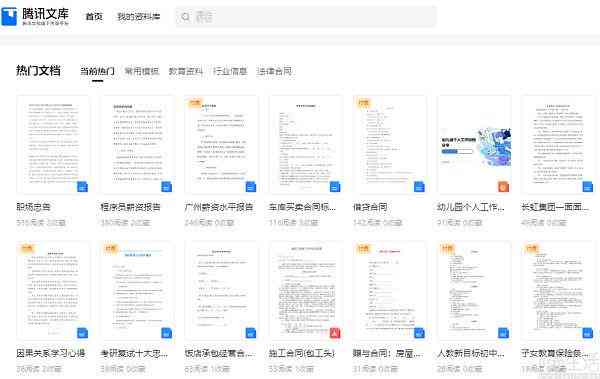This screenshot has height=379, width=600.
Task: Click orange slides icon on 幼儿园个人工作 thumbnail
Action: click(503, 186)
